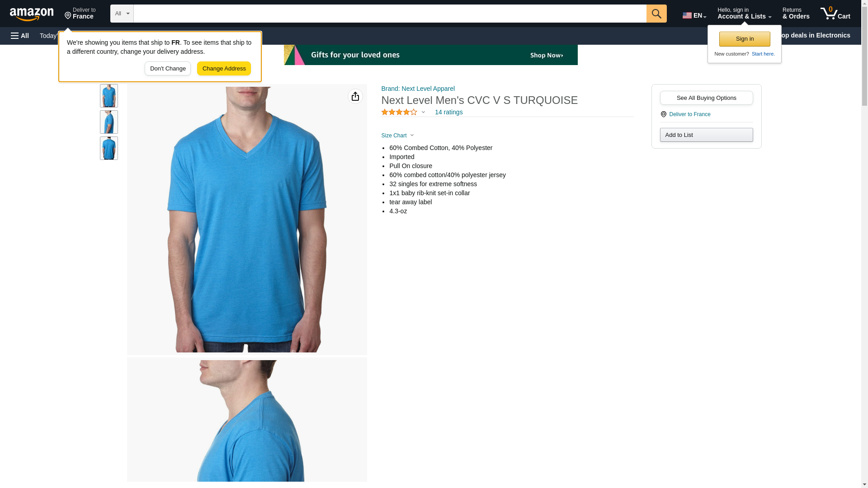This screenshot has height=488, width=868.
Task: Focus the Amazon search field
Action: [390, 14]
